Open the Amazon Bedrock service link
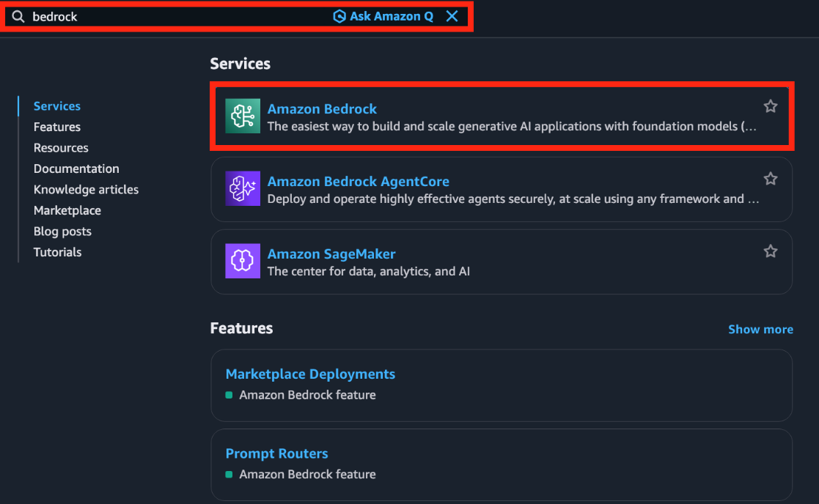Image resolution: width=819 pixels, height=504 pixels. coord(322,108)
